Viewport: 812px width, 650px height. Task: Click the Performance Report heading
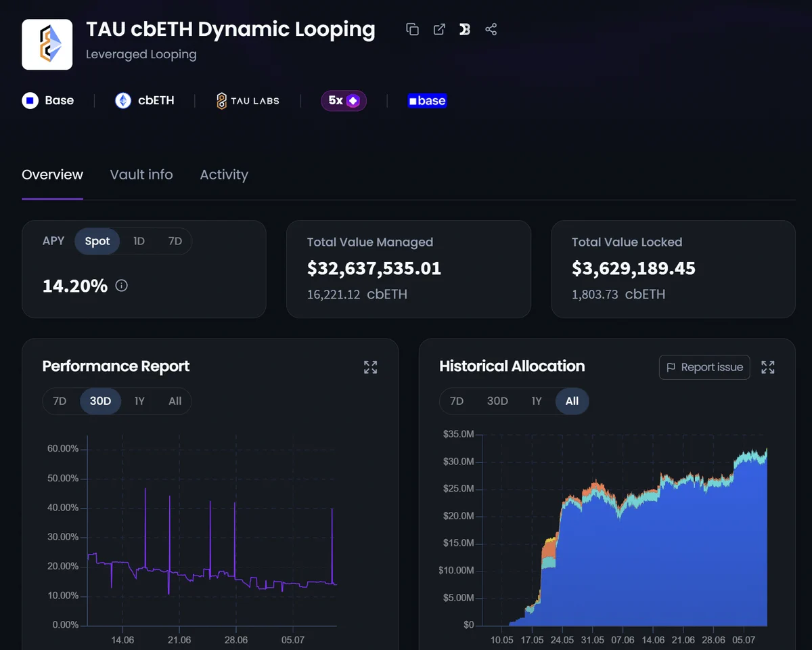(116, 366)
